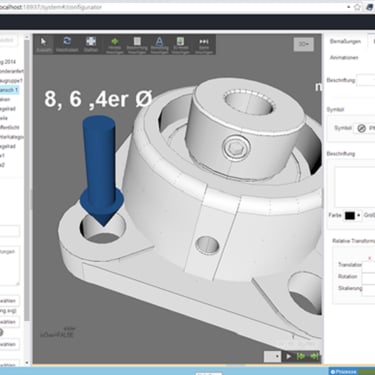Click into the Beschriftung text area
Screen dimensions: 375x375
click(x=355, y=187)
